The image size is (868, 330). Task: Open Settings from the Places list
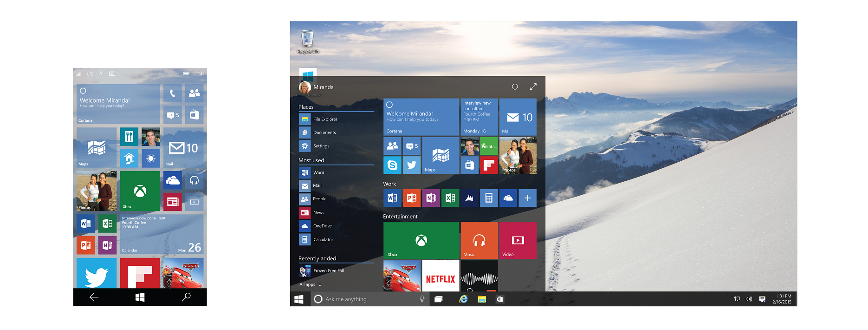tap(315, 146)
